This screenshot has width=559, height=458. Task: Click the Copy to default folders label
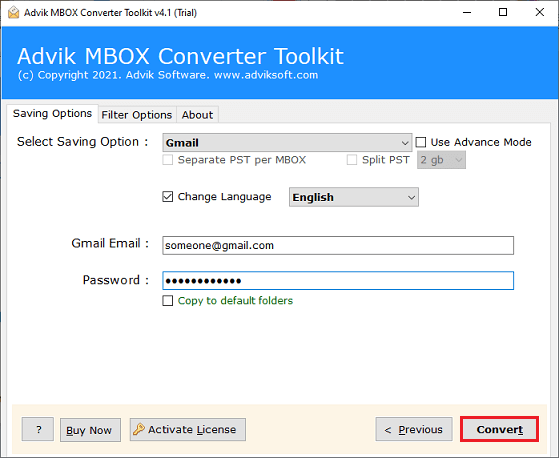pyautogui.click(x=235, y=300)
